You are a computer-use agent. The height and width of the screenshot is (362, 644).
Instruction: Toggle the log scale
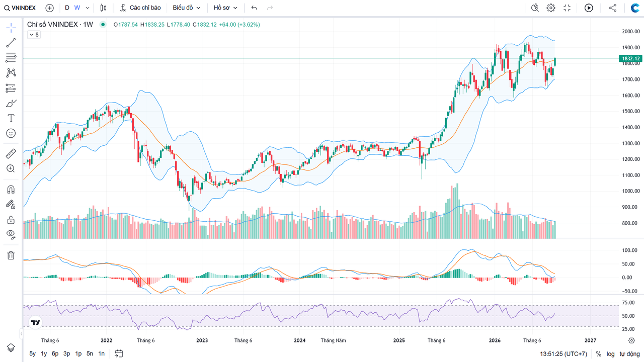610,354
